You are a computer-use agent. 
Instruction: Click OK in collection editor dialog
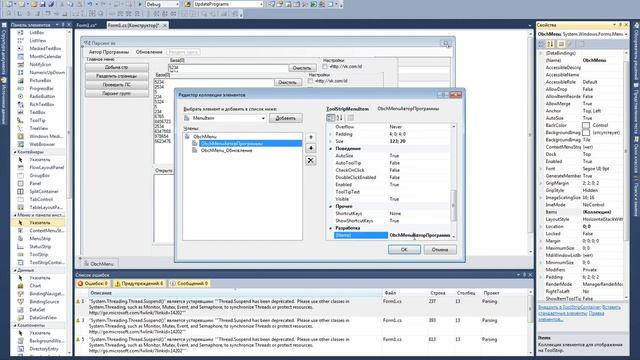click(404, 249)
